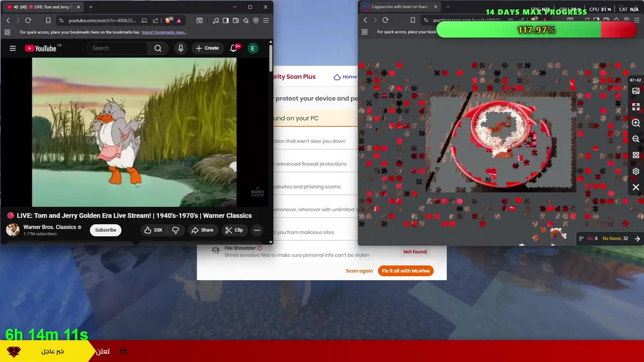Click Home in McAfee Security Scan Plus
This screenshot has height=362, width=644.
(x=345, y=77)
